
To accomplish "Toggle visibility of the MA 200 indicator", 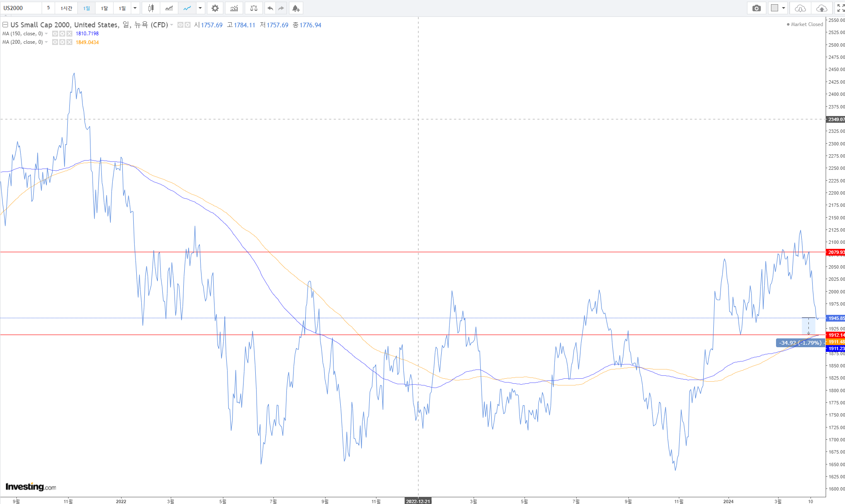I will pyautogui.click(x=55, y=42).
